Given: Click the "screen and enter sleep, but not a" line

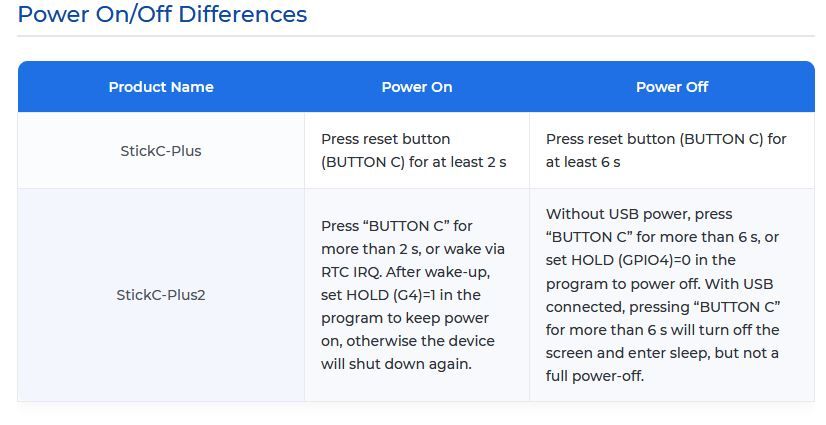Looking at the screenshot, I should click(662, 353).
